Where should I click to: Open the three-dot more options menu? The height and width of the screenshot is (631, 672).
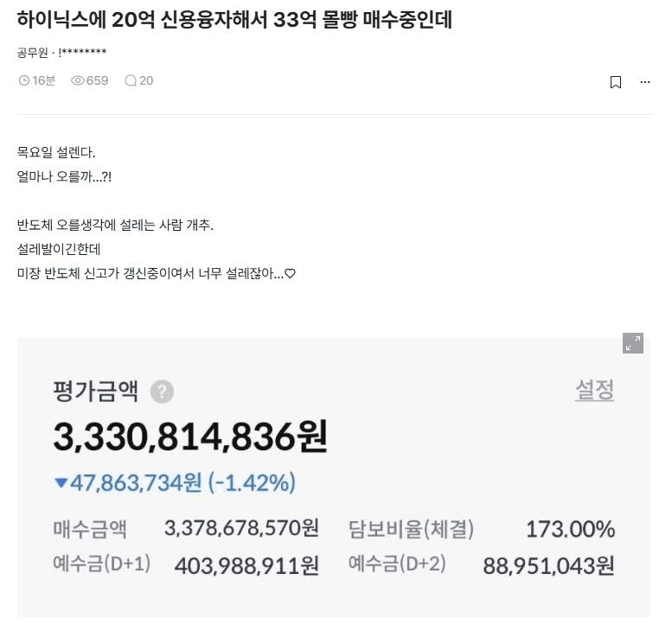644,82
